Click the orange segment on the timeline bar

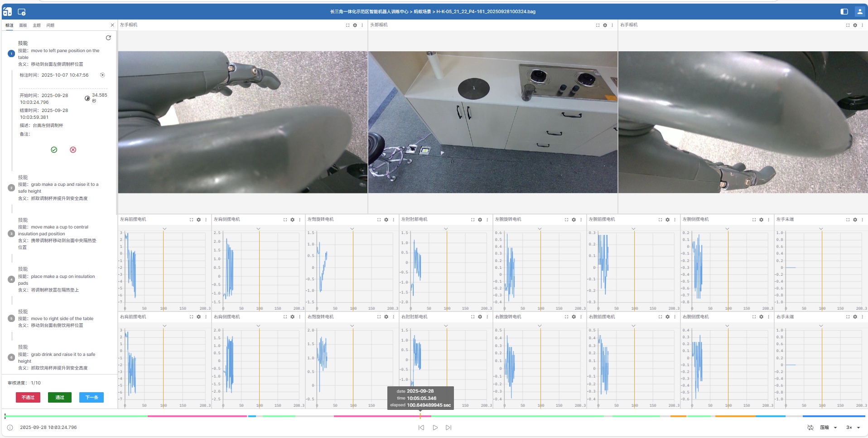click(735, 416)
